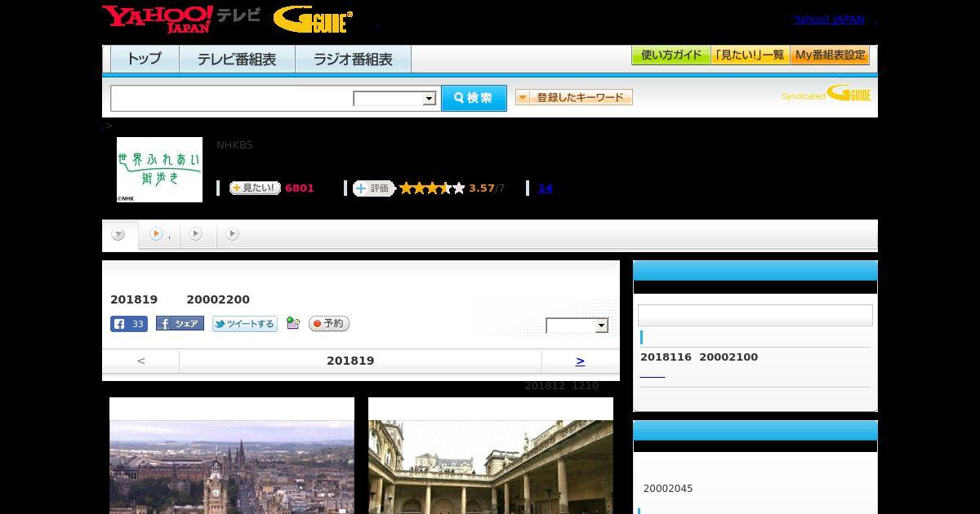Screen dimensions: 980x514
Task: Open My番組表設定 settings
Action: tap(830, 55)
